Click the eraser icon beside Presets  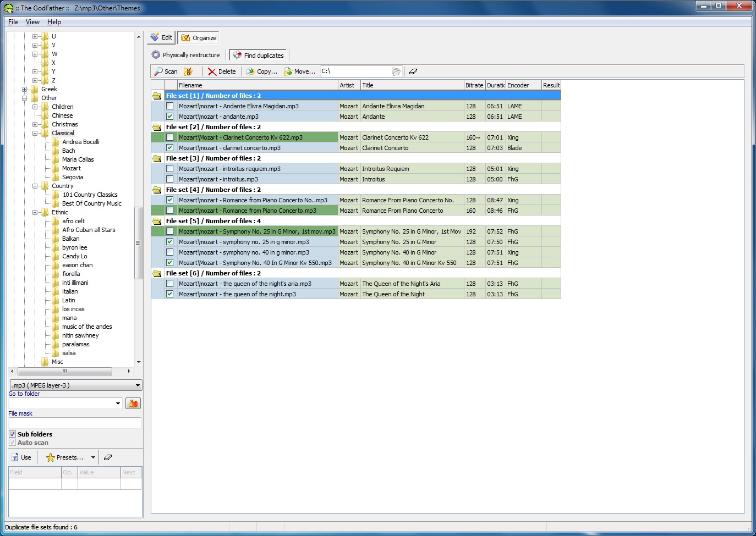(x=108, y=457)
